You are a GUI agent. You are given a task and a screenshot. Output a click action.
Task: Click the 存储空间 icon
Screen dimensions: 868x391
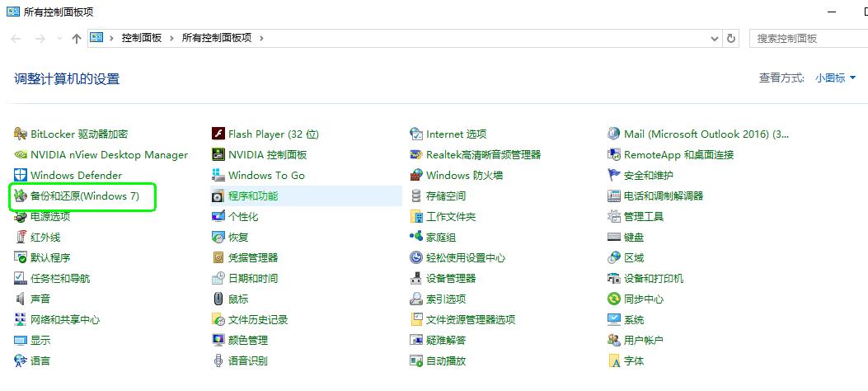point(416,195)
